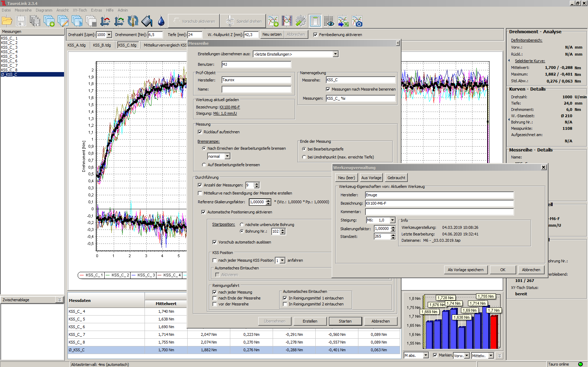Image resolution: width=588 pixels, height=367 pixels.
Task: Click axis move icon with green arrow
Action: 119,21
